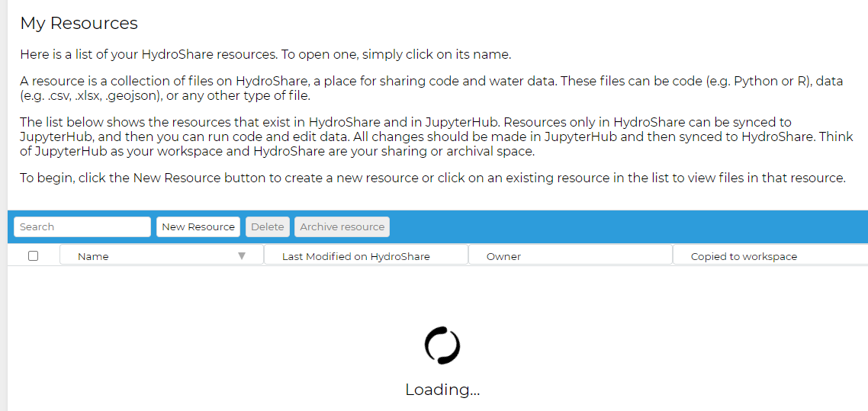Viewport: 868px width, 411px height.
Task: Click the loading spinner icon
Action: (442, 345)
